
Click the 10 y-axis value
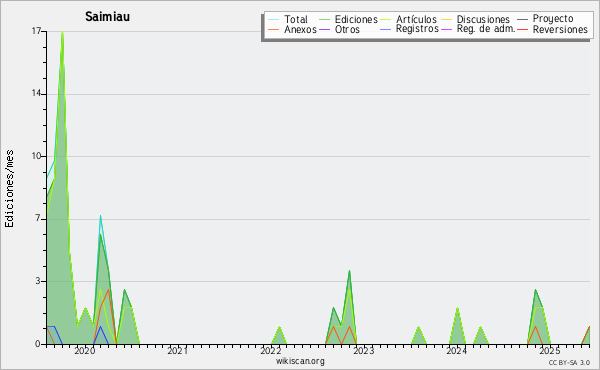[36, 156]
